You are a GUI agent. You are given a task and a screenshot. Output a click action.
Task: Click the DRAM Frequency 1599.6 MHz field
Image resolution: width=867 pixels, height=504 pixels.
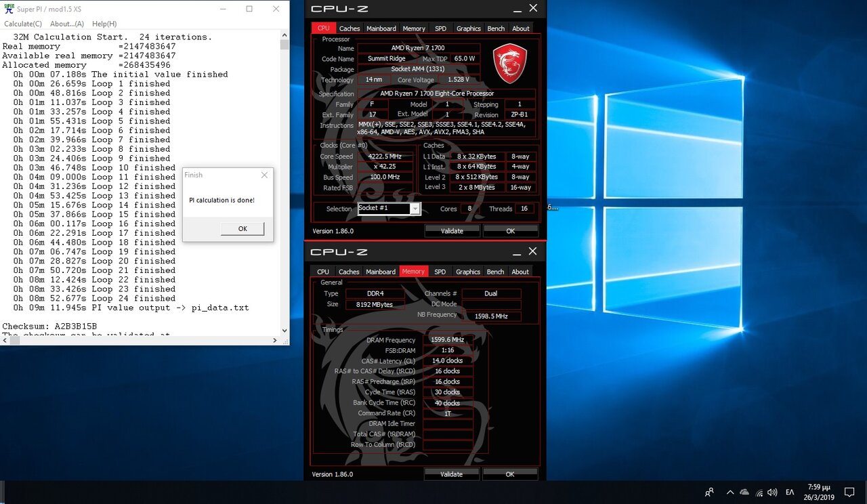[448, 340]
